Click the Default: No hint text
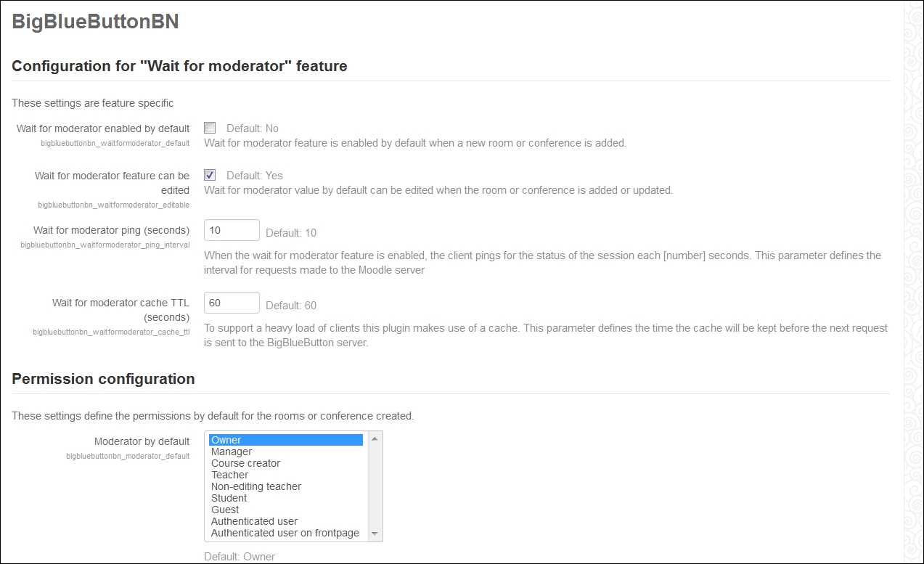The width and height of the screenshot is (924, 564). 253,128
